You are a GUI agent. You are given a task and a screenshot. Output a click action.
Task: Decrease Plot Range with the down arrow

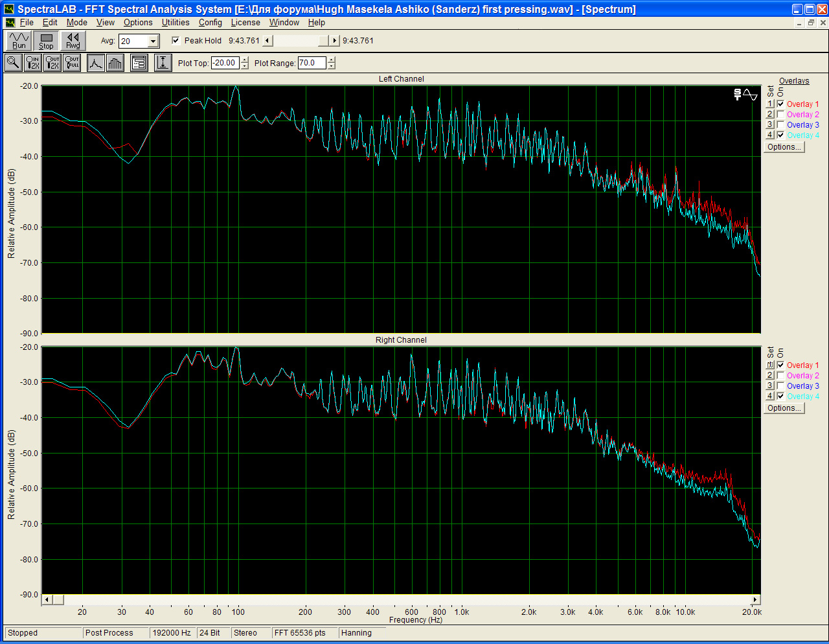(x=332, y=66)
